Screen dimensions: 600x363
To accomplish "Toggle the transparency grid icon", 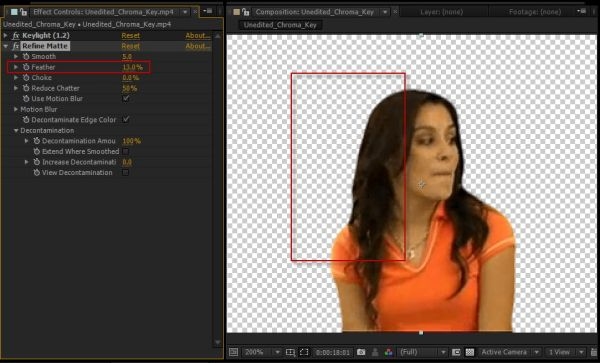I will (x=470, y=352).
